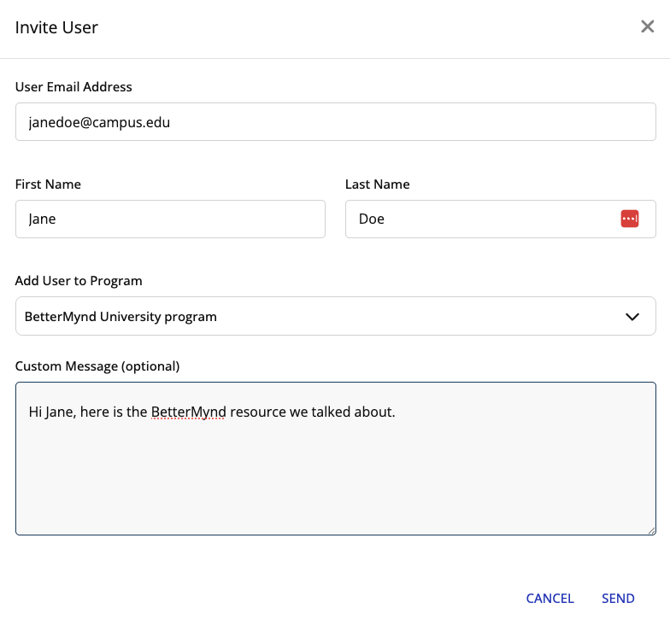Send the user invitation

pos(617,598)
